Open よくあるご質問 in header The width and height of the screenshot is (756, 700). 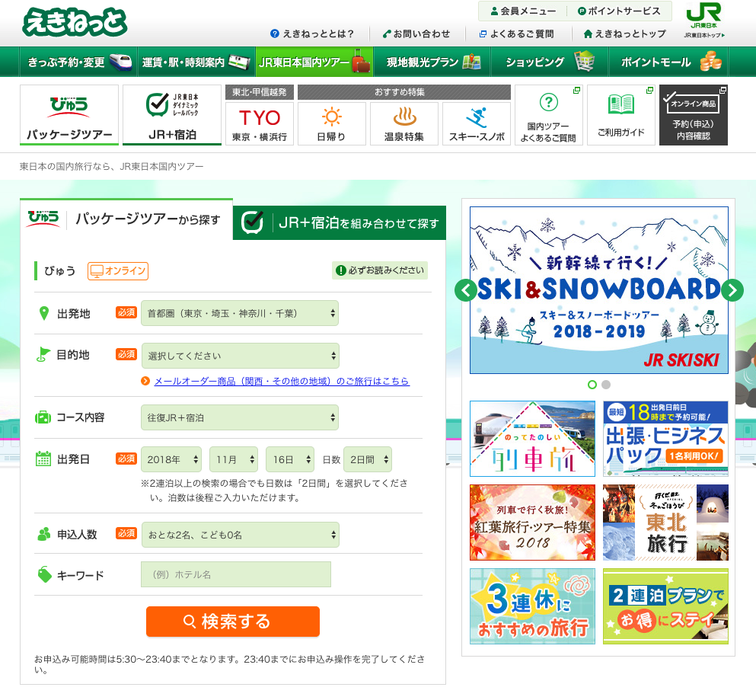click(x=516, y=34)
